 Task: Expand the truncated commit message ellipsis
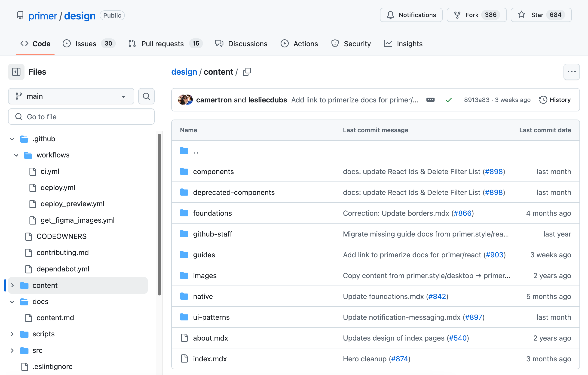(430, 100)
